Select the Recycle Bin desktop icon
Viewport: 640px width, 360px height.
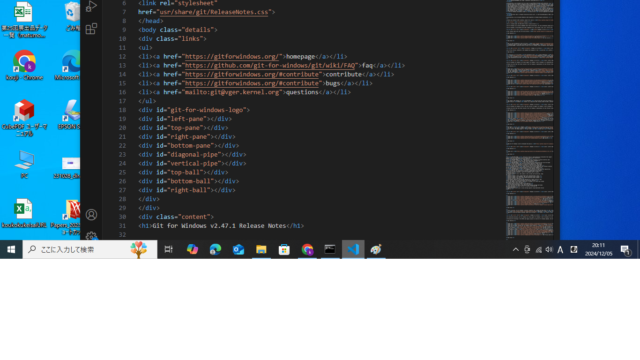[x=72, y=17]
